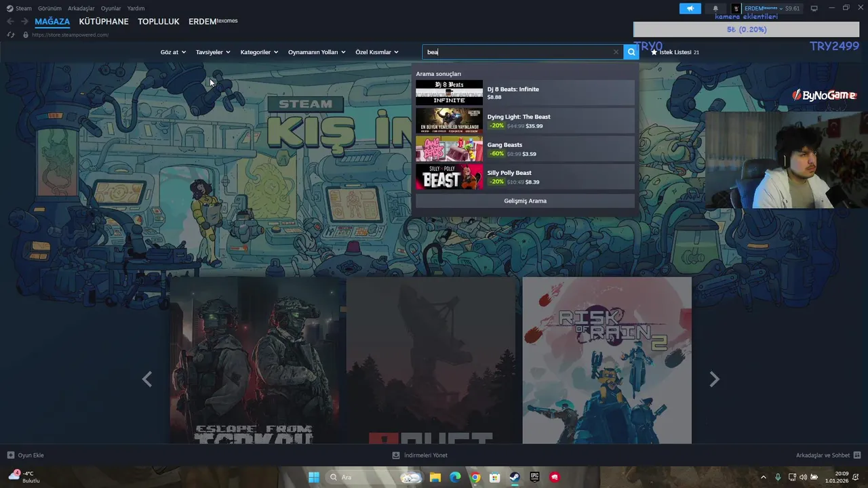
Task: Open Epic Games Launcher from the taskbar
Action: pos(534,477)
